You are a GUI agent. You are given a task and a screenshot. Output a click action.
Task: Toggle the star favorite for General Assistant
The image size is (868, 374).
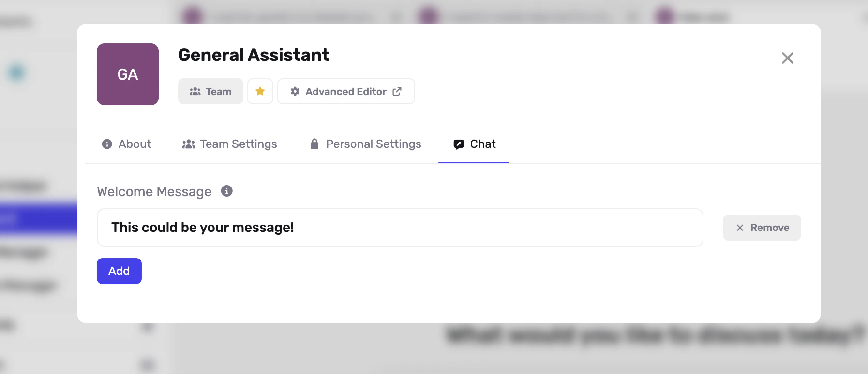pos(260,91)
